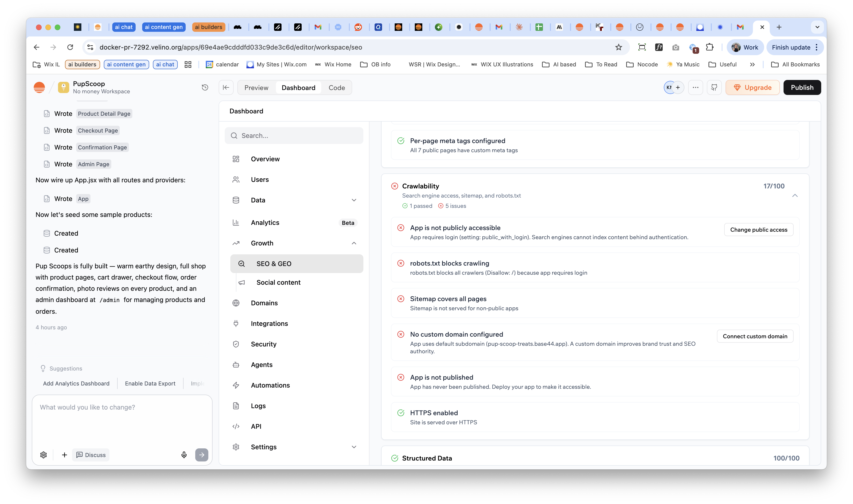
Task: Send the chat message arrow button
Action: tap(202, 455)
